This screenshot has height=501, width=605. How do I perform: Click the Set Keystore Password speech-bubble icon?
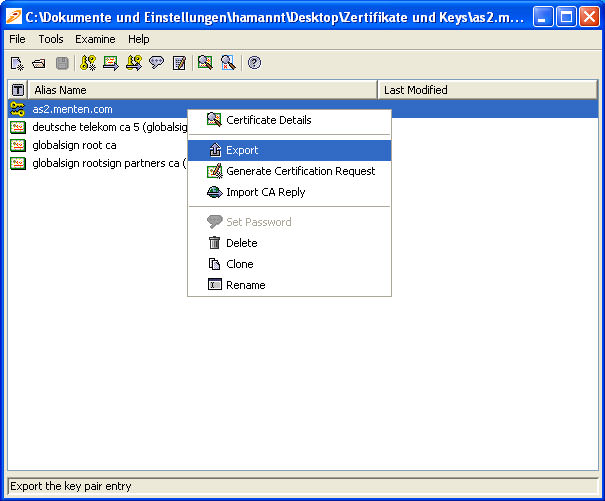(156, 63)
